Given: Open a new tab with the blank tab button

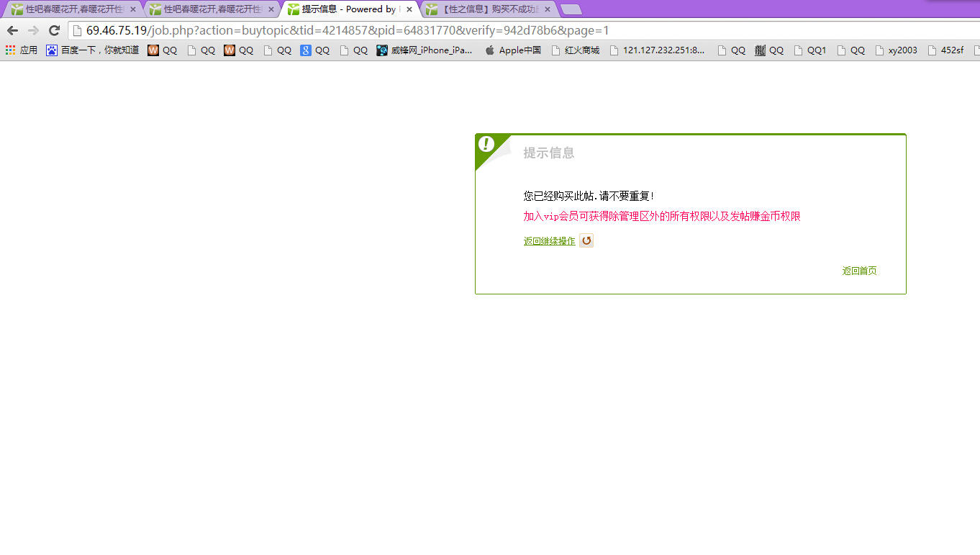Looking at the screenshot, I should point(571,9).
